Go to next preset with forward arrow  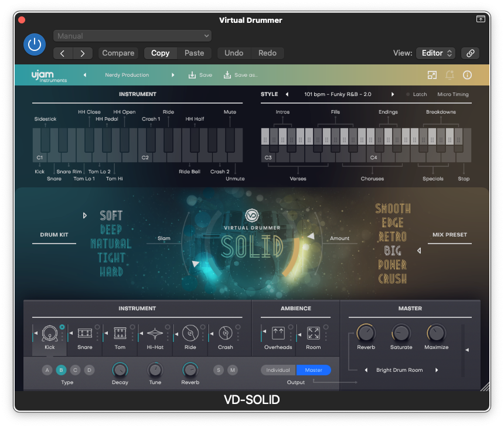[83, 53]
